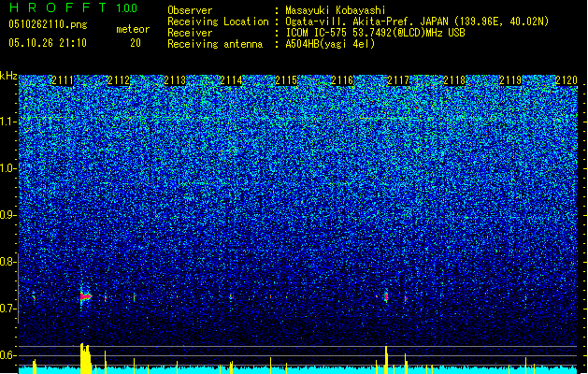Viewport: 588px width, 374px height.
Task: Click the observer name Masayuki Kobayashi
Action: (336, 10)
